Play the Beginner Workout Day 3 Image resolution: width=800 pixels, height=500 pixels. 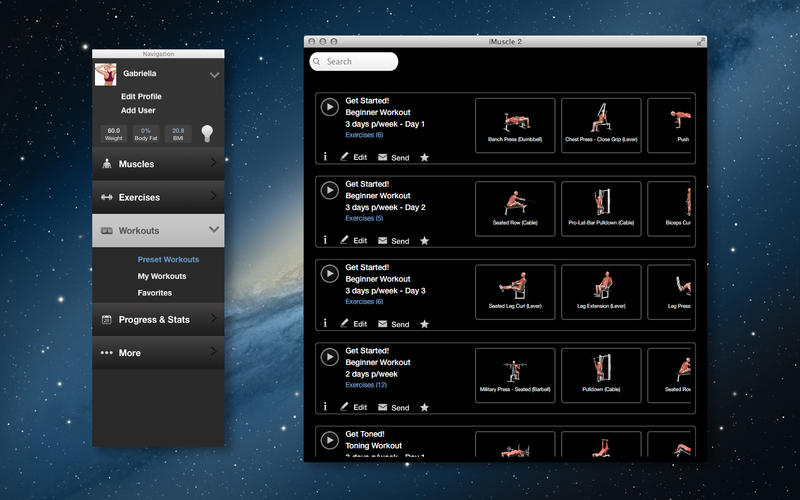330,273
